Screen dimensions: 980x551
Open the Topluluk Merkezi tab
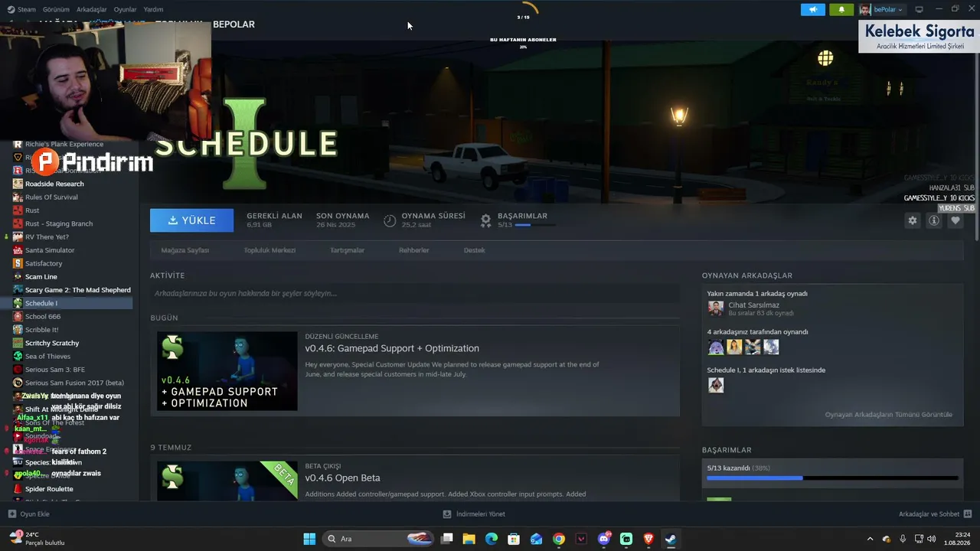pyautogui.click(x=269, y=250)
